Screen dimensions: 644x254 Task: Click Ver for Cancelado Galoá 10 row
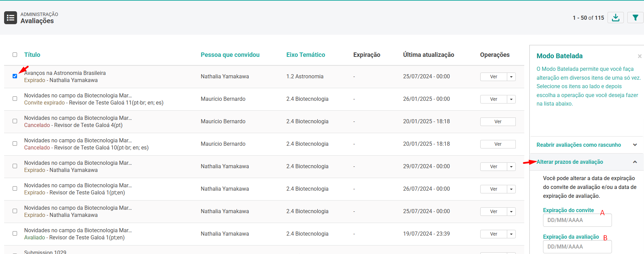[x=498, y=144]
